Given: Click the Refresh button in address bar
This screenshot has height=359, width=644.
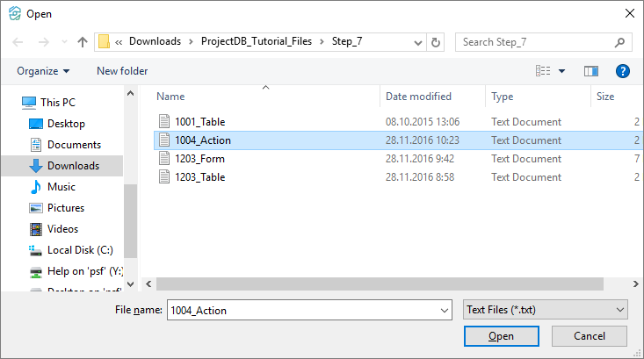Looking at the screenshot, I should point(436,41).
